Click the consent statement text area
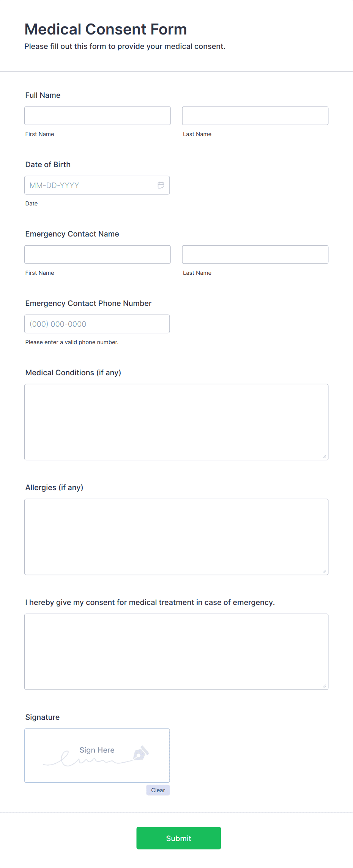Screen dimensions: 353x868 click(x=176, y=652)
